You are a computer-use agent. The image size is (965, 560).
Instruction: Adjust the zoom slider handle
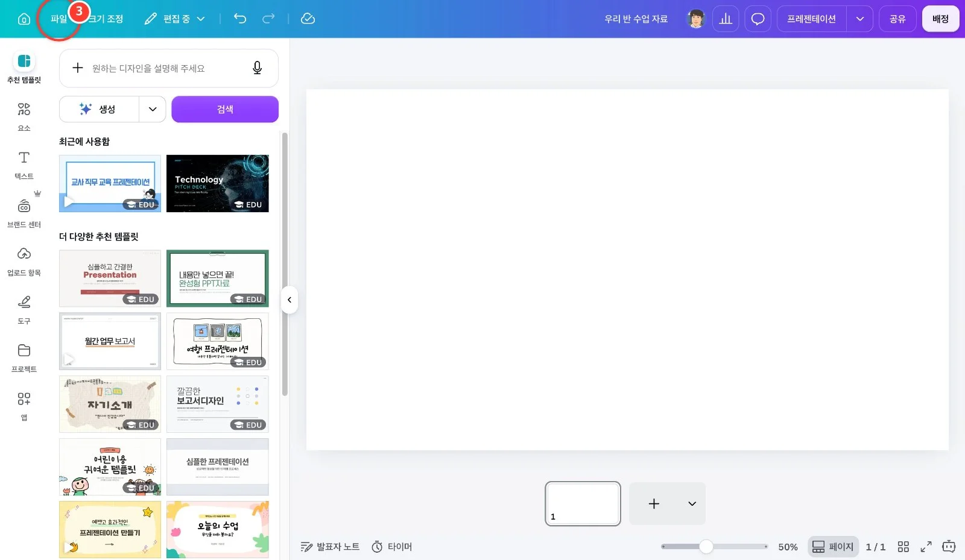pyautogui.click(x=706, y=547)
